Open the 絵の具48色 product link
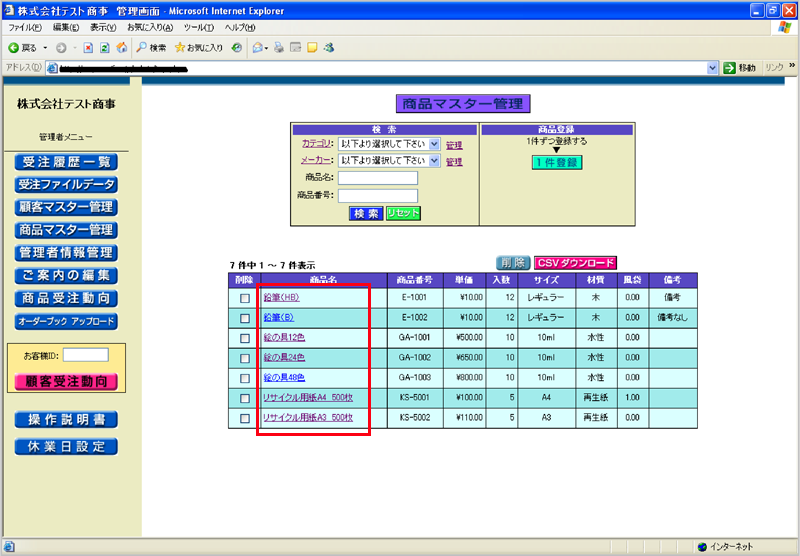800x556 pixels. tap(284, 377)
